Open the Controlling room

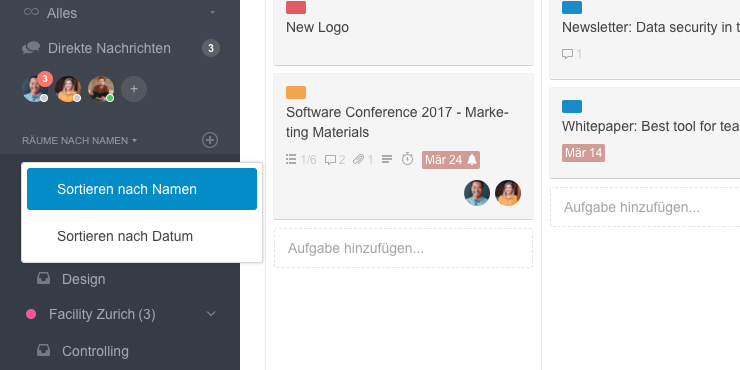(x=95, y=351)
